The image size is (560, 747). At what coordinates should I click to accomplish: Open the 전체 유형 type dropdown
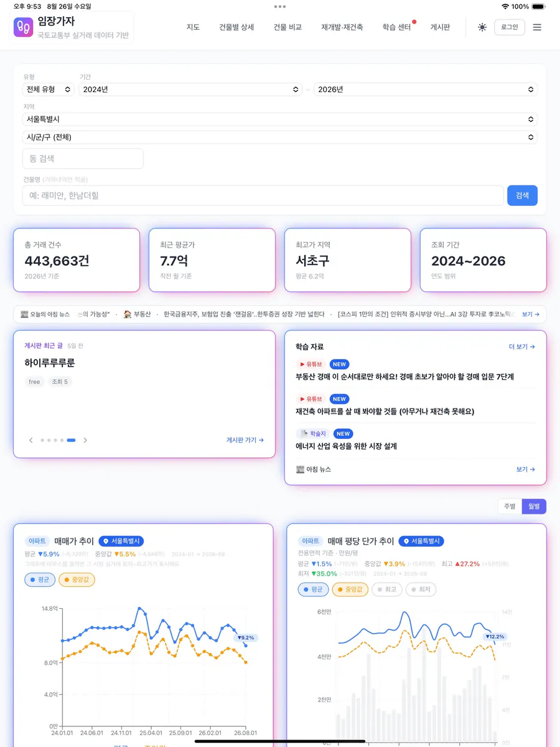click(x=49, y=90)
